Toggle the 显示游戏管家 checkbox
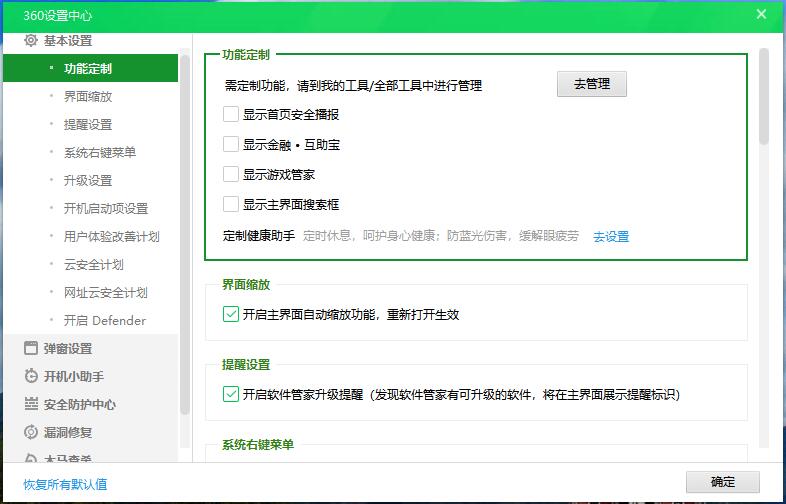The image size is (786, 504). coord(231,174)
